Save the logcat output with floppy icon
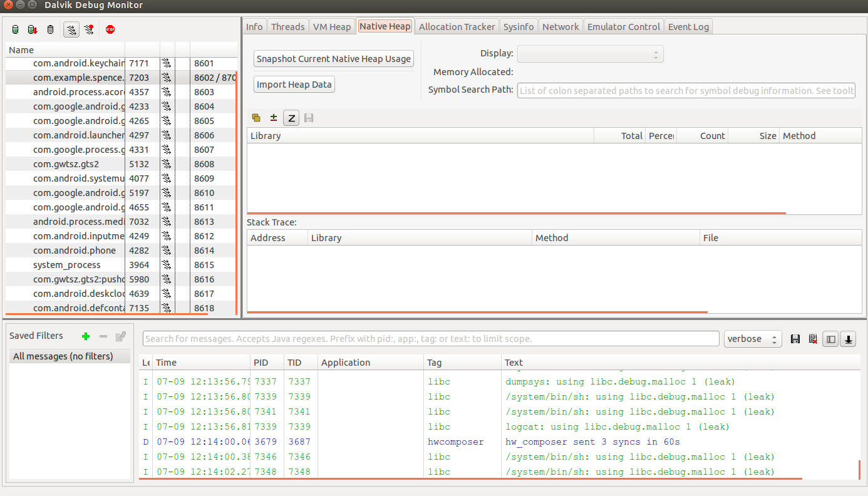Screen dimensions: 868x496 pos(795,339)
